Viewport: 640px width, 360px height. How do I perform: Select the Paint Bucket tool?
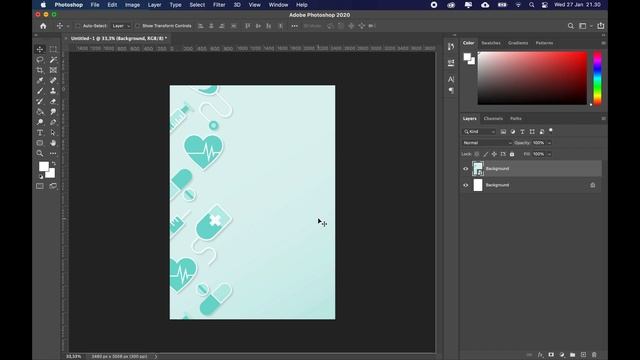(x=40, y=112)
